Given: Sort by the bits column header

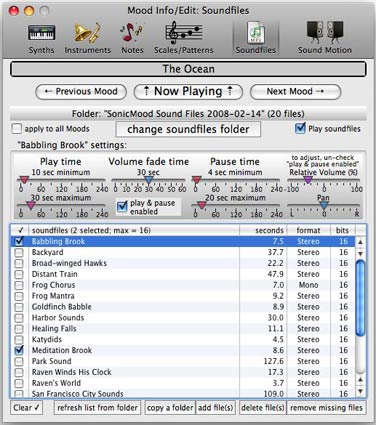Looking at the screenshot, I should [x=342, y=230].
